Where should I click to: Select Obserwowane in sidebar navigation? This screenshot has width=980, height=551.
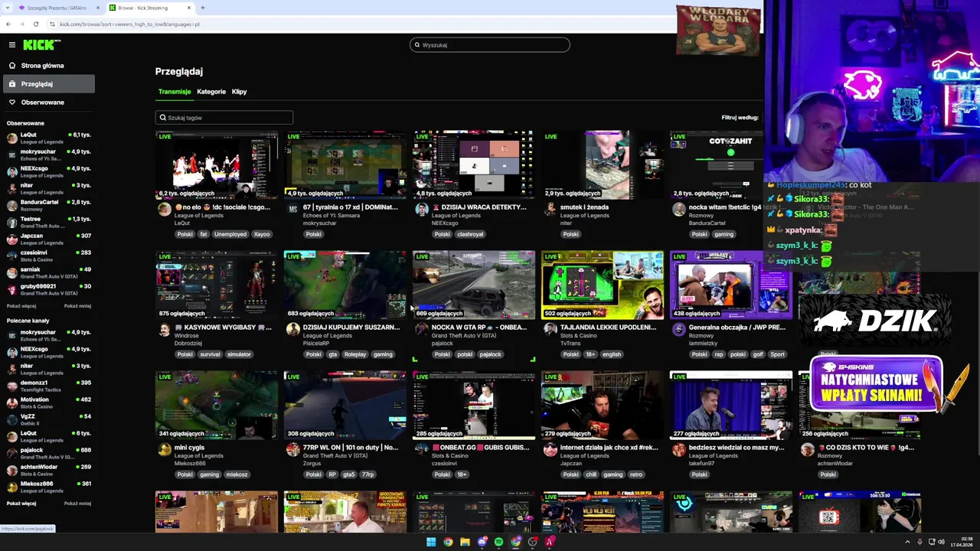coord(48,102)
